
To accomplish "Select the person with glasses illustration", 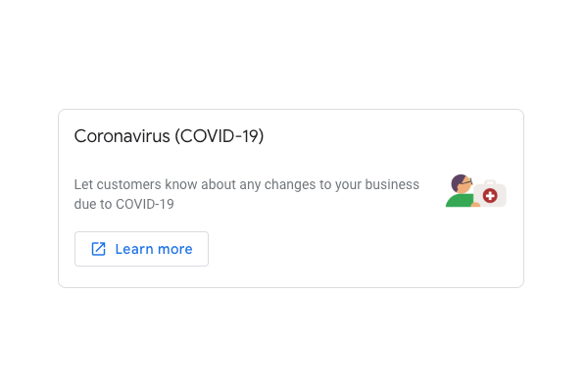I will (462, 190).
